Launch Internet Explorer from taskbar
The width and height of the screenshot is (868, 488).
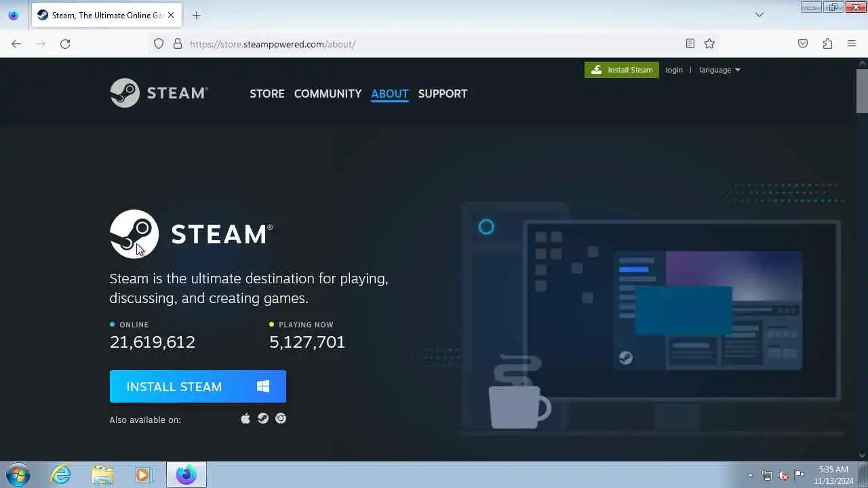click(61, 474)
